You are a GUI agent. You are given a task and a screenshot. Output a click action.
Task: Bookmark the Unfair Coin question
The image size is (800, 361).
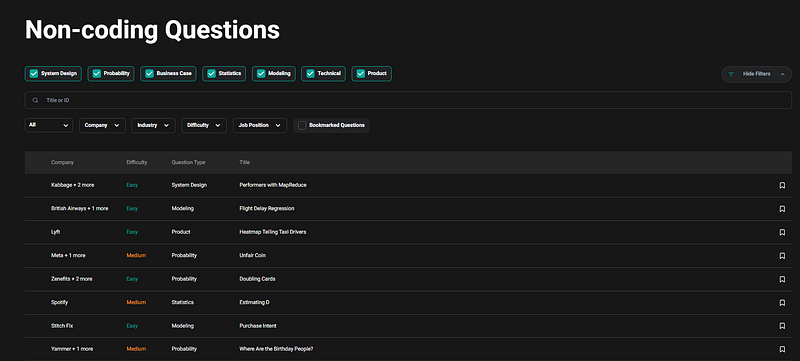(782, 256)
